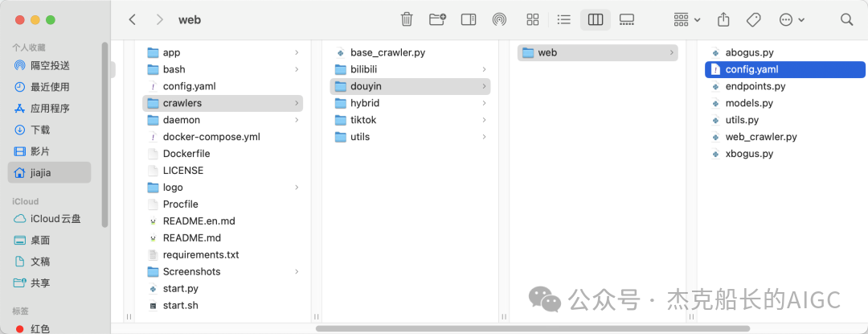This screenshot has width=868, height=334.
Task: Select web_crawler.py file
Action: [785, 137]
